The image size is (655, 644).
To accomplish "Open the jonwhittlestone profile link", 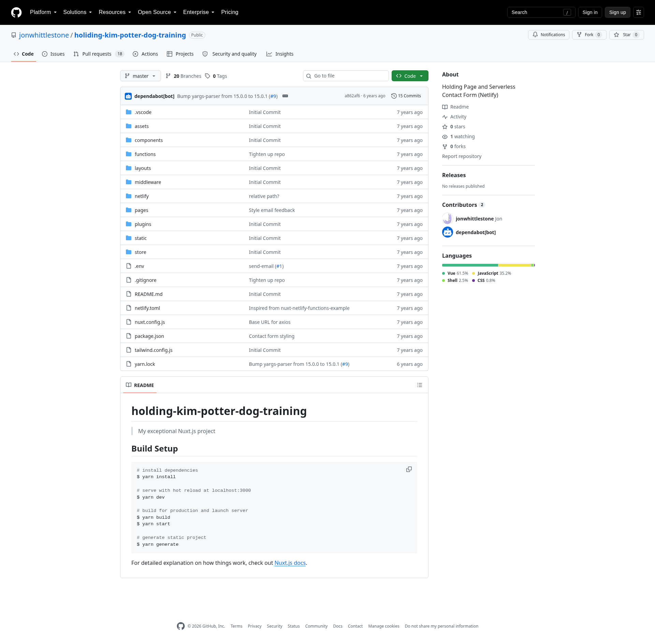I will pyautogui.click(x=44, y=35).
